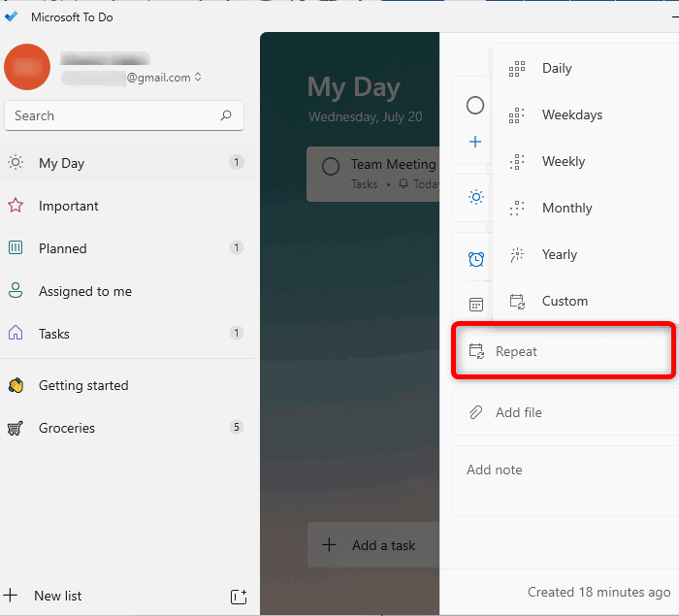Screen dimensions: 679x616
Task: Open the My Day list
Action: tap(127, 163)
